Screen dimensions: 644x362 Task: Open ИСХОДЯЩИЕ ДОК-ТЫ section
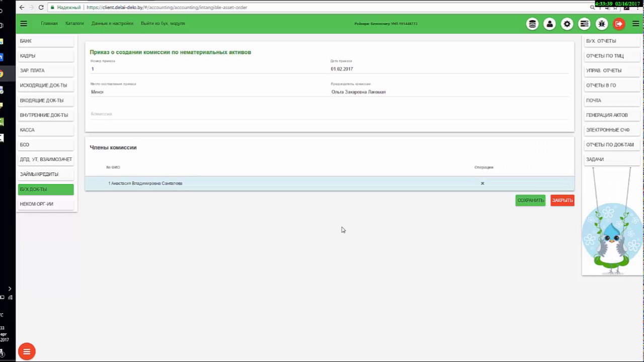(46, 85)
